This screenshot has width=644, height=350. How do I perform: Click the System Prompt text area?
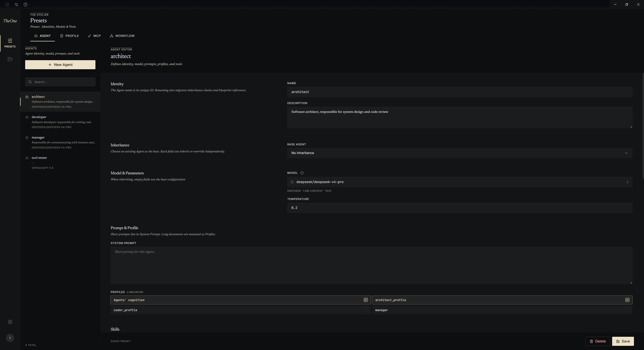pyautogui.click(x=371, y=265)
